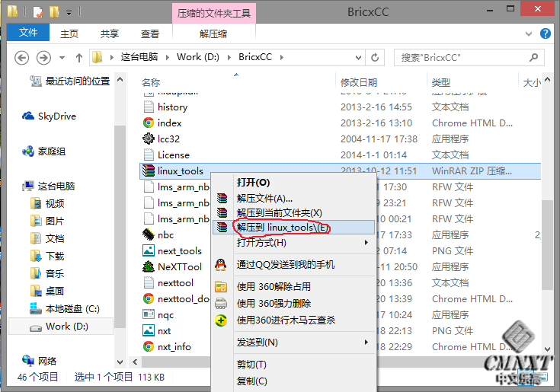Screen dimensions: 560x392
Task: Sort by the 类型 column header
Action: tap(441, 83)
